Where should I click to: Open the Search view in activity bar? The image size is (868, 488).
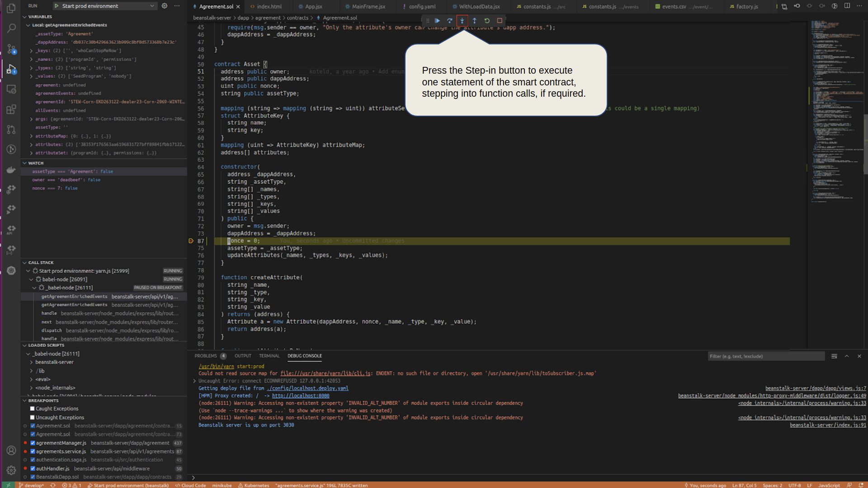tap(11, 28)
